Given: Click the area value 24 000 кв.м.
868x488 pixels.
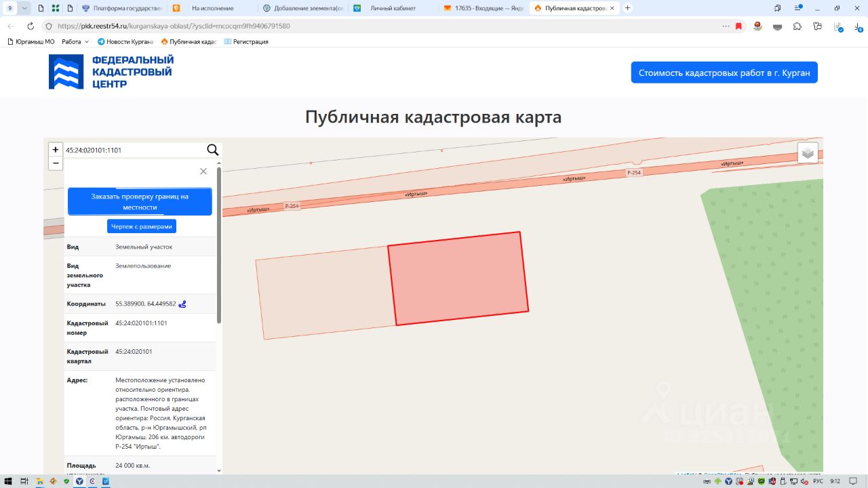Looking at the screenshot, I should coord(133,466).
